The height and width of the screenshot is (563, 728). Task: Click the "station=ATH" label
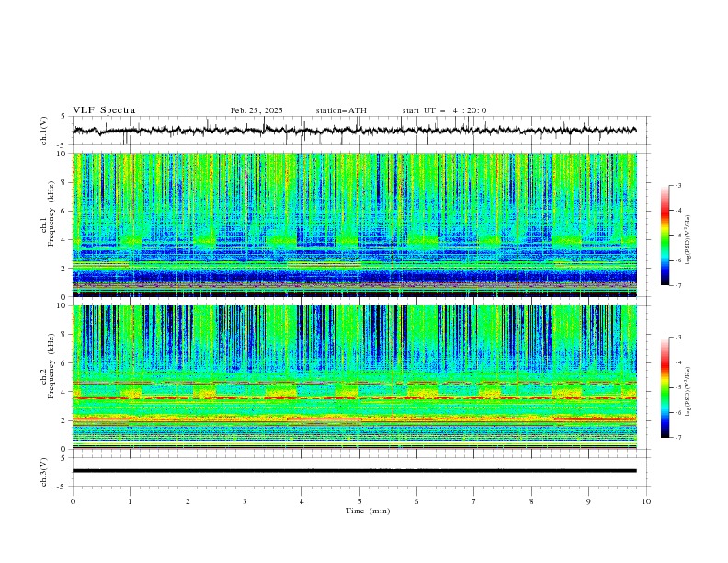point(341,110)
